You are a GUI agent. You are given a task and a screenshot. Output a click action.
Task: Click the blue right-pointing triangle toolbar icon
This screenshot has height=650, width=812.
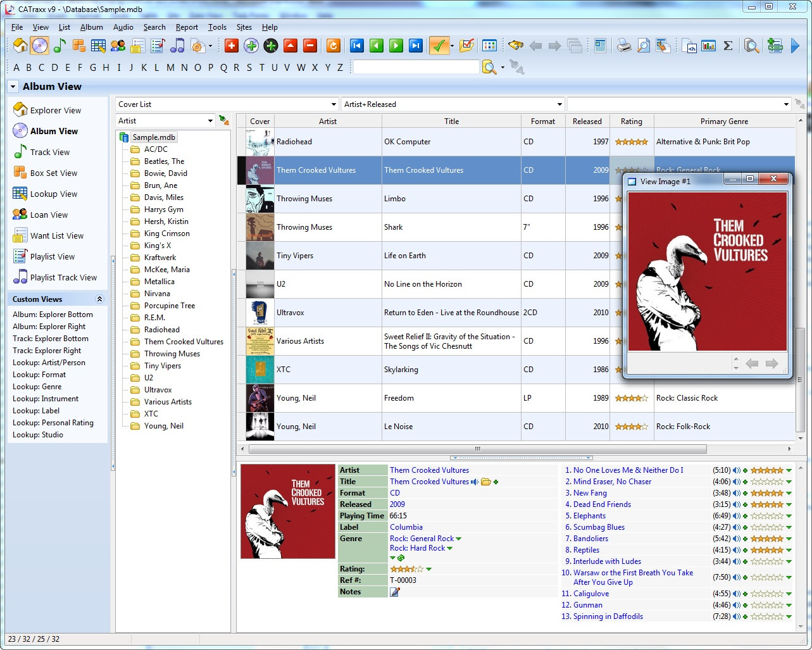pos(796,46)
